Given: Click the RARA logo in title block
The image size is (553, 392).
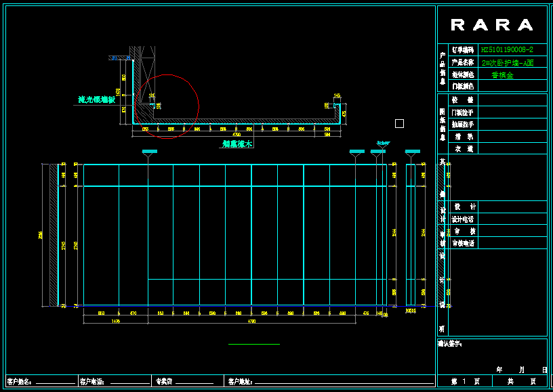Looking at the screenshot, I should pos(491,25).
